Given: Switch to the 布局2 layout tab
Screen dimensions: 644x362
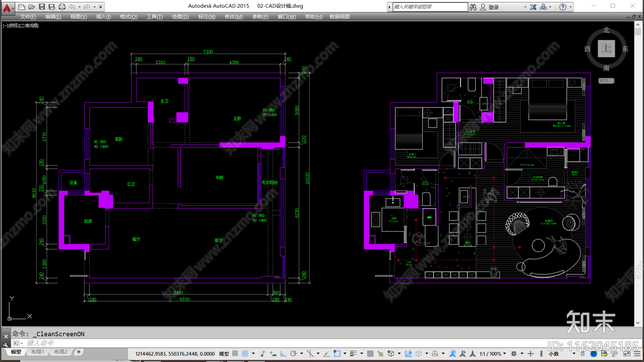Looking at the screenshot, I should click(61, 352).
